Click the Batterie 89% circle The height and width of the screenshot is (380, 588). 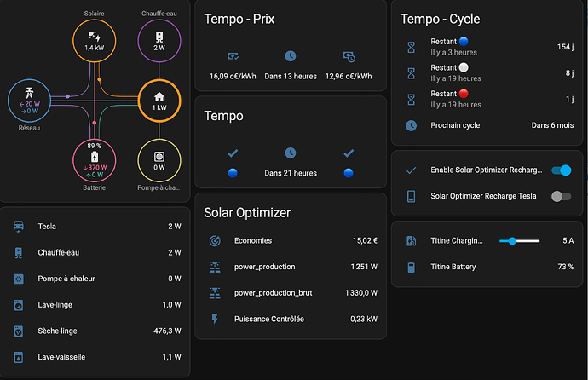(94, 161)
